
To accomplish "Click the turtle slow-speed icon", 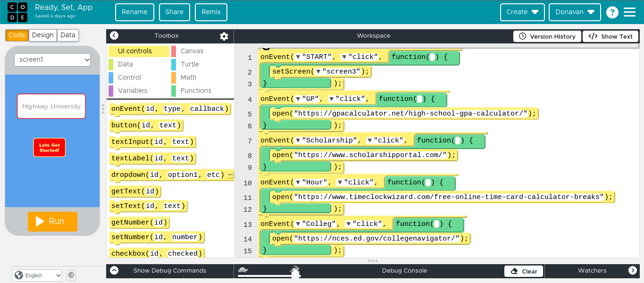I will tap(243, 270).
